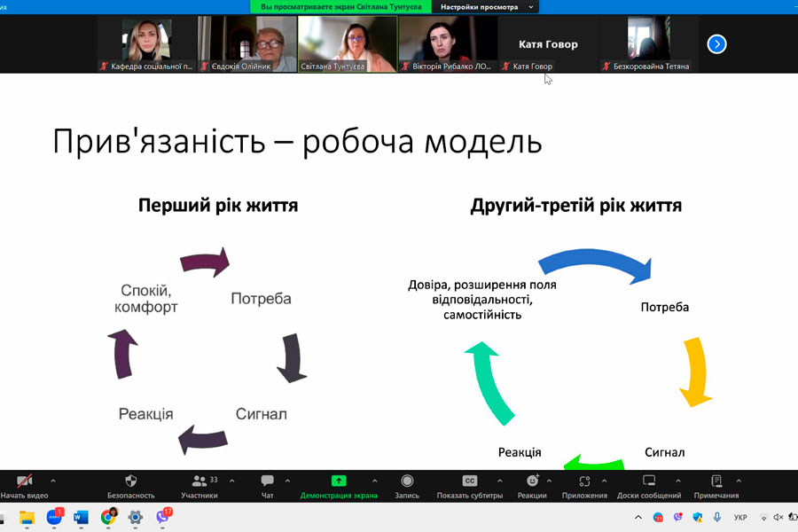Expand Доски сообщений options caret
Image resolution: width=798 pixels, height=532 pixels.
678,481
